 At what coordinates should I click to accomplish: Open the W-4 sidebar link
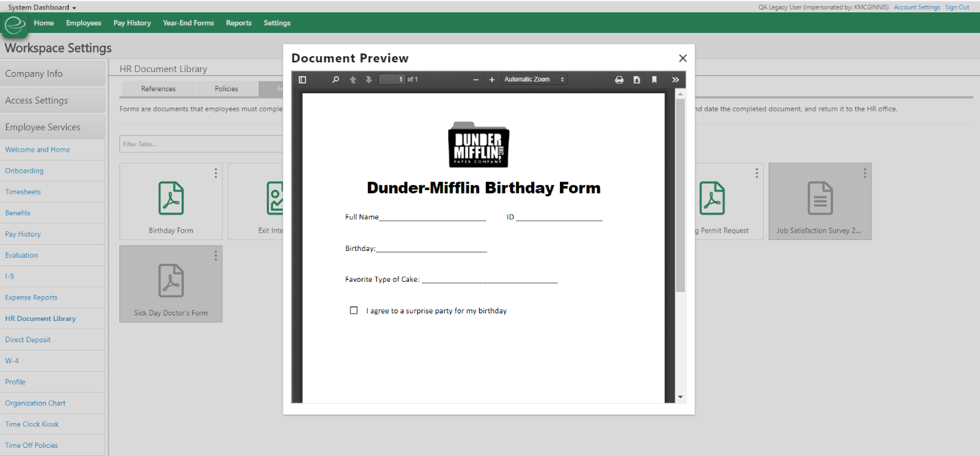pos(12,361)
